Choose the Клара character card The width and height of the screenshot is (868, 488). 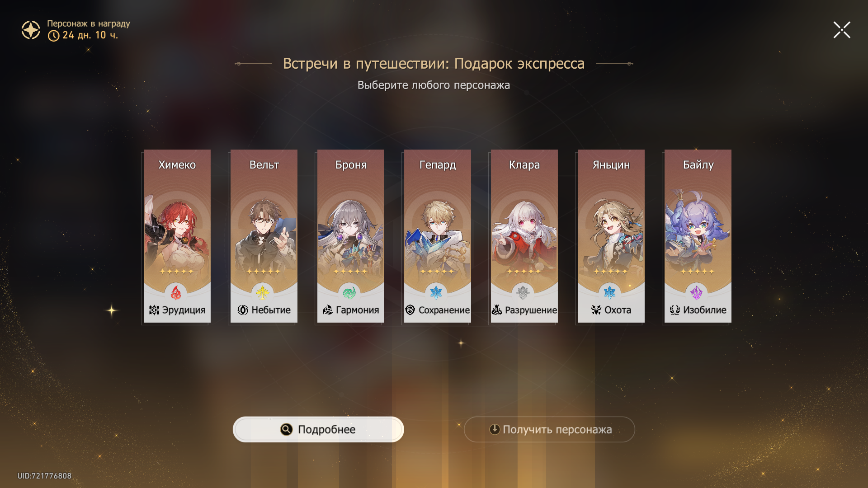[x=524, y=236]
